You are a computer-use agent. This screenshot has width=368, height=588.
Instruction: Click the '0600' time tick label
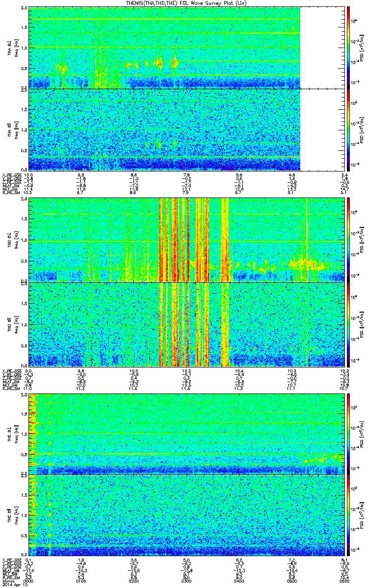tap(343, 582)
